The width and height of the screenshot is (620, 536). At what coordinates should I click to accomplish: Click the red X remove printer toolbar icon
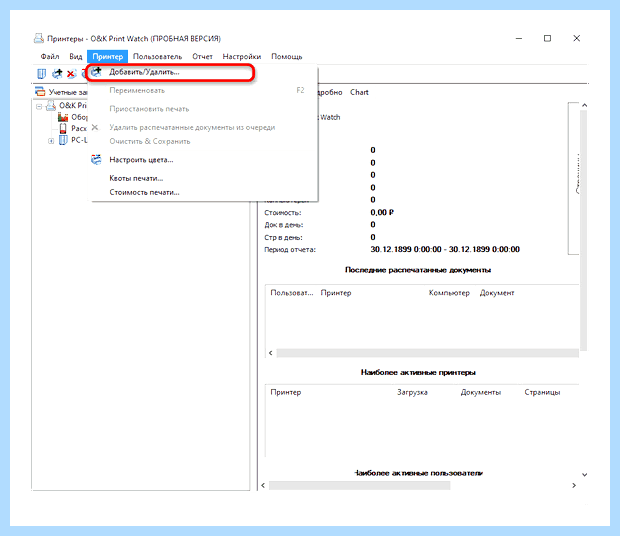pyautogui.click(x=71, y=74)
